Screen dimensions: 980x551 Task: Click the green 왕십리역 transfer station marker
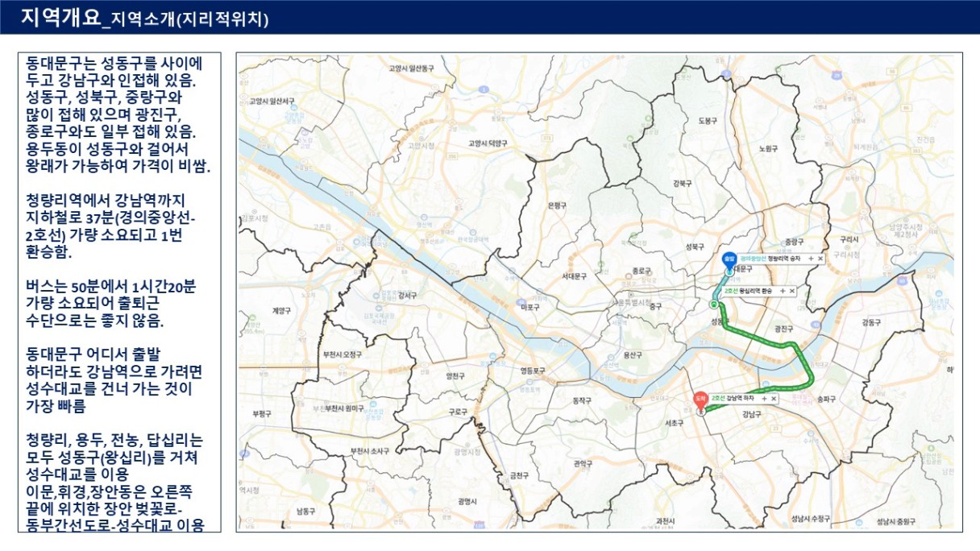[712, 305]
